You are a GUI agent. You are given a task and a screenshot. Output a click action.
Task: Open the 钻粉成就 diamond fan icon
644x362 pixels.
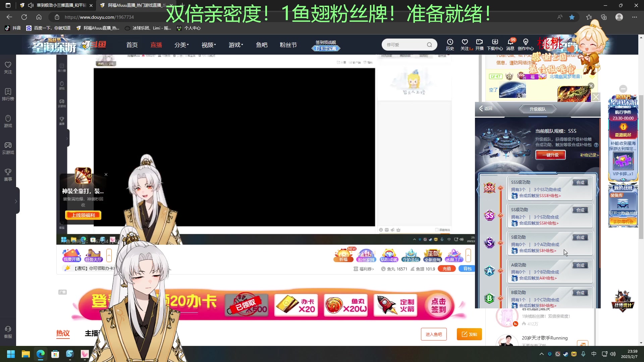[389, 255]
